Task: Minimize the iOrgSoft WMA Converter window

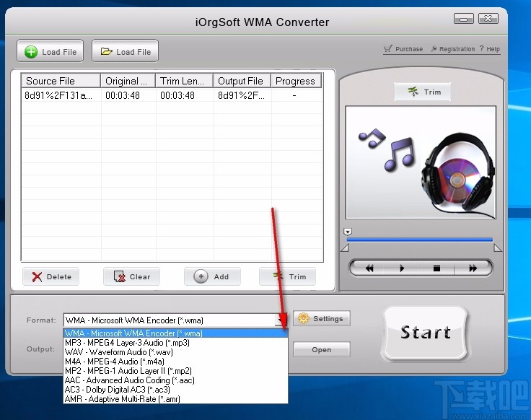Action: (x=464, y=19)
